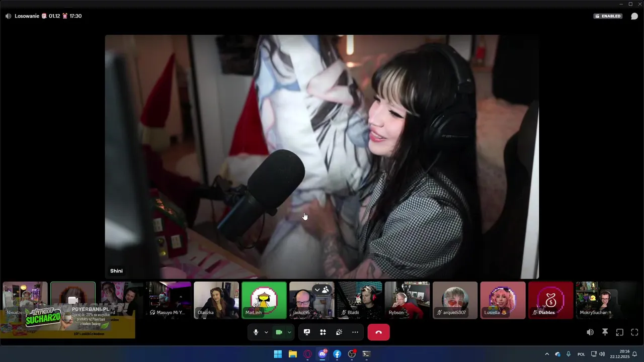Image resolution: width=644 pixels, height=362 pixels.
Task: Open Windows Start menu
Action: pyautogui.click(x=278, y=354)
